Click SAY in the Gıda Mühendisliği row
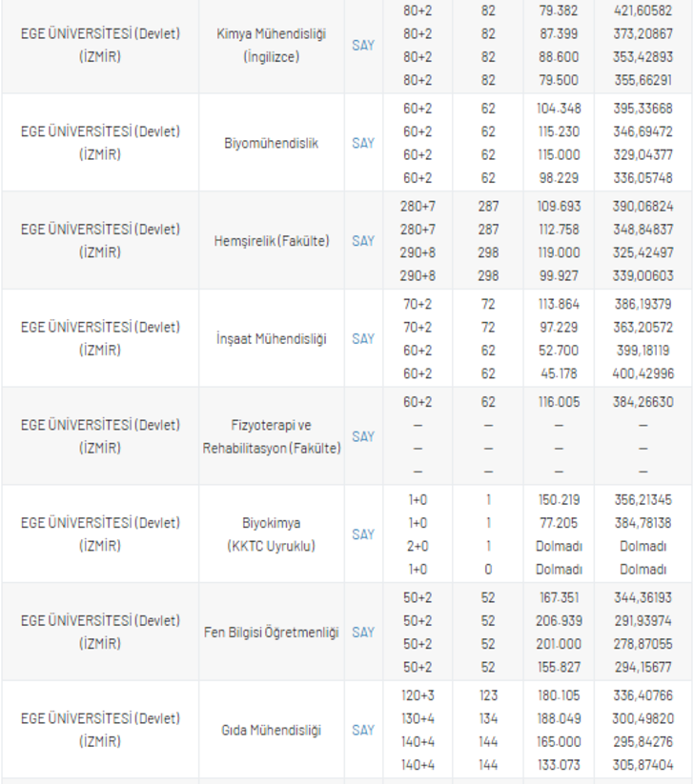This screenshot has height=784, width=694. pos(363,730)
